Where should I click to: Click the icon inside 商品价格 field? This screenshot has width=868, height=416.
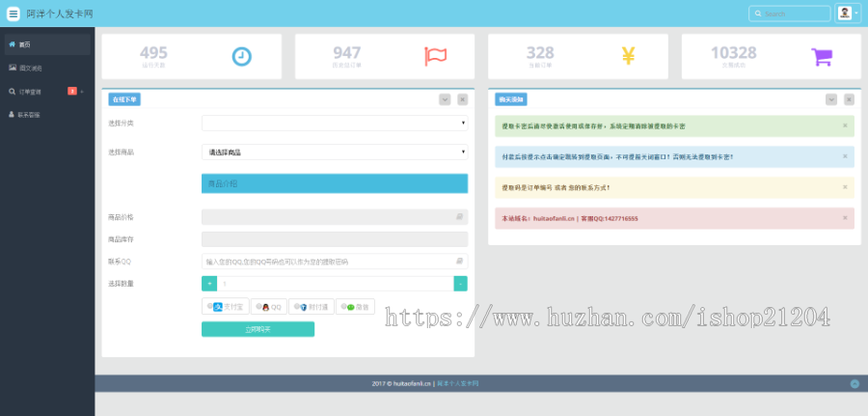(x=459, y=217)
